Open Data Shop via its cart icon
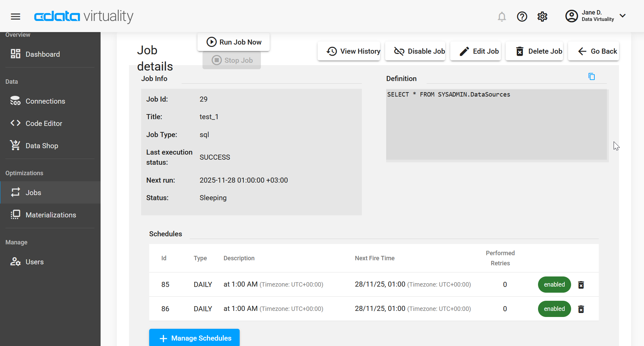 tap(15, 145)
